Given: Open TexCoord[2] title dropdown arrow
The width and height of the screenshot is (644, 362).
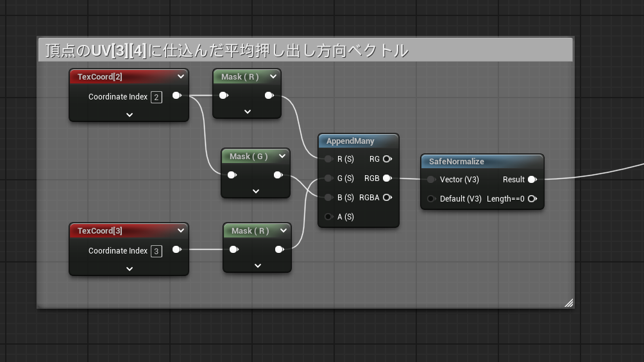Looking at the screenshot, I should [x=181, y=76].
